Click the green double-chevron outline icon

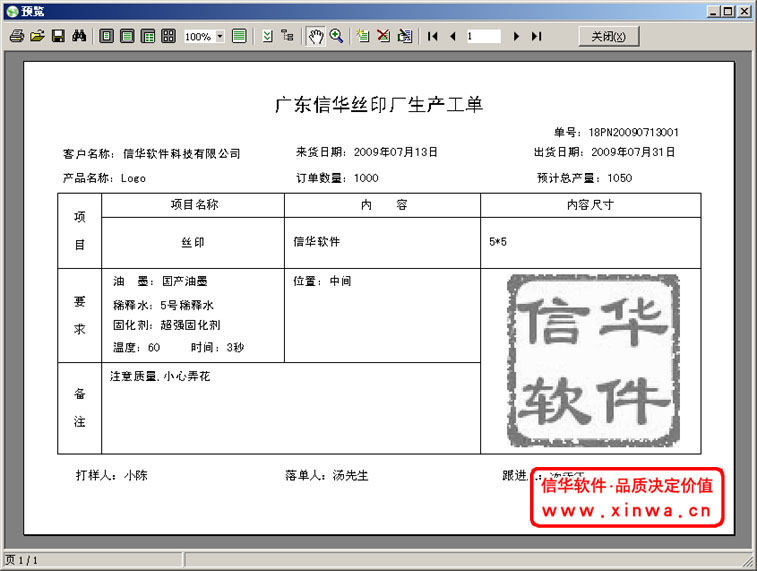click(267, 36)
